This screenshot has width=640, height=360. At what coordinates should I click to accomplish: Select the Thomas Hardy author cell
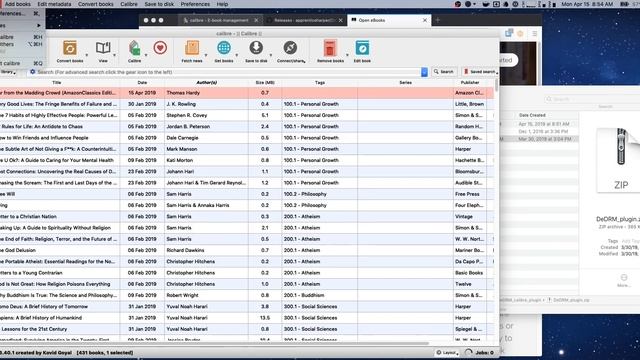coord(207,93)
